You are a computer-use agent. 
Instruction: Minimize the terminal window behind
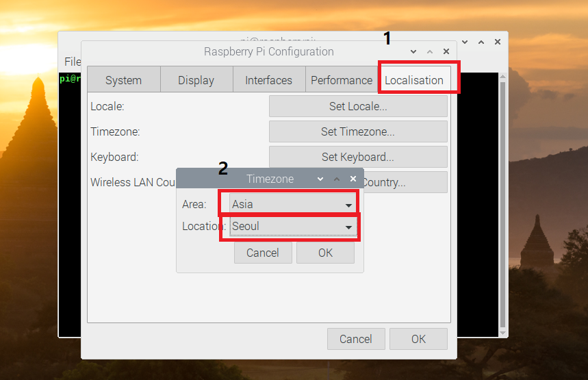[x=465, y=42]
